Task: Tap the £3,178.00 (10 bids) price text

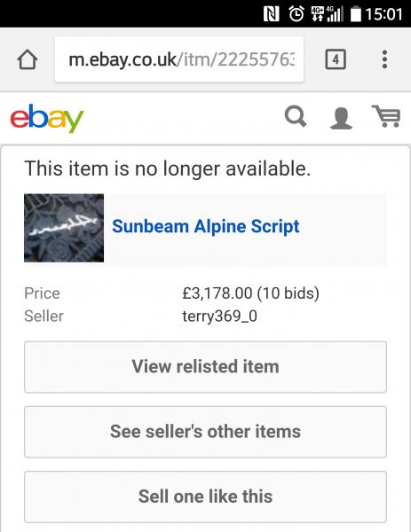Action: (250, 293)
